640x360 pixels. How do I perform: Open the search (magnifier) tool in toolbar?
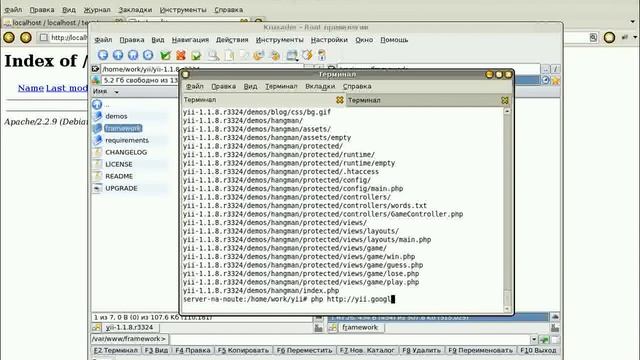pyautogui.click(x=213, y=55)
